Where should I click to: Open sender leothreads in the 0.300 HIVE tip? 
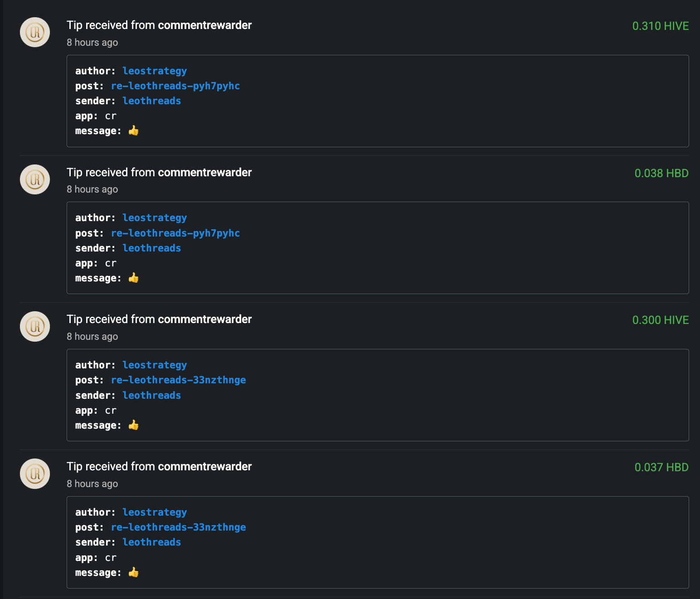tap(151, 395)
